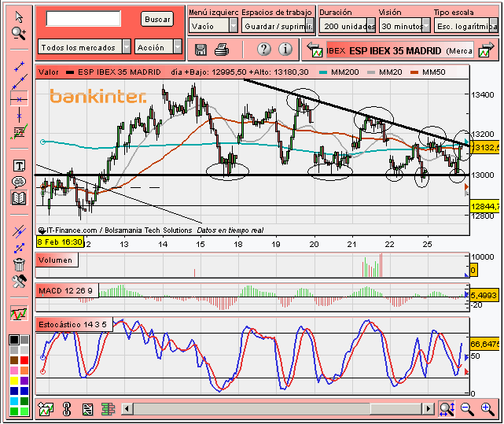Go to previous instrument with left arrow
Image resolution: width=504 pixels, height=424 pixels.
(x=315, y=50)
